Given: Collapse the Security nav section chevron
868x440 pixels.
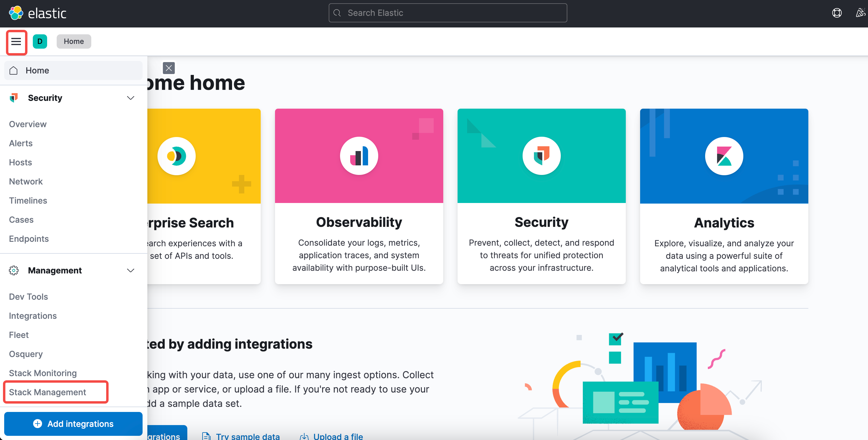Looking at the screenshot, I should [130, 98].
